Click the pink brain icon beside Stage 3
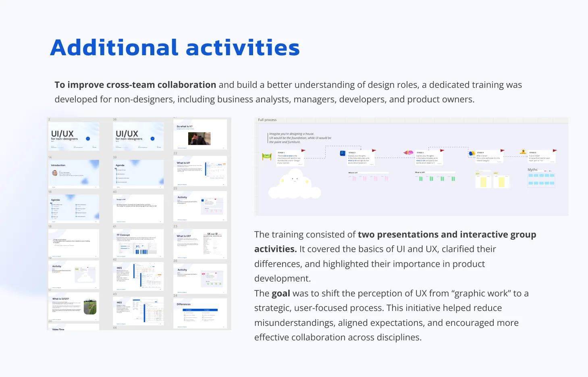The image size is (588, 377). (409, 153)
